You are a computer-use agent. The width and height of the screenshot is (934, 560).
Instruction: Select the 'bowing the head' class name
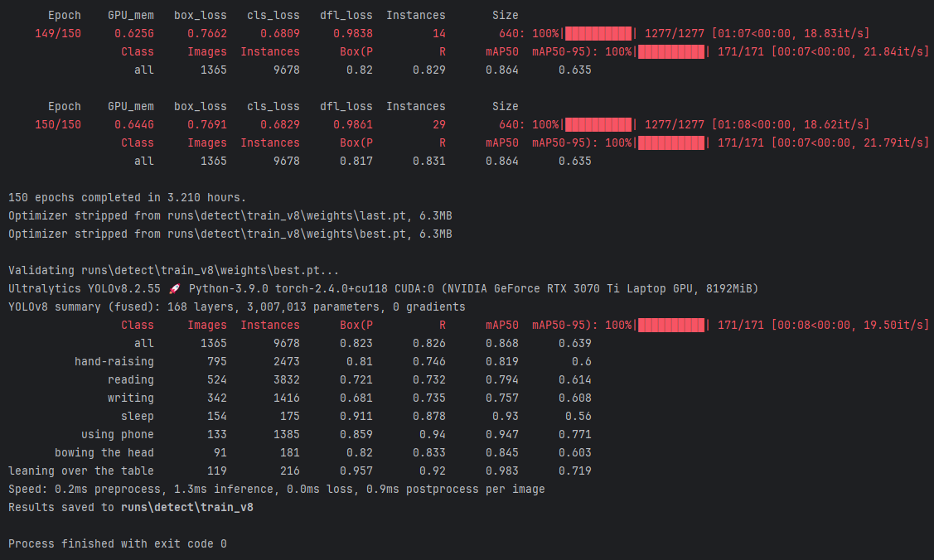click(x=104, y=452)
